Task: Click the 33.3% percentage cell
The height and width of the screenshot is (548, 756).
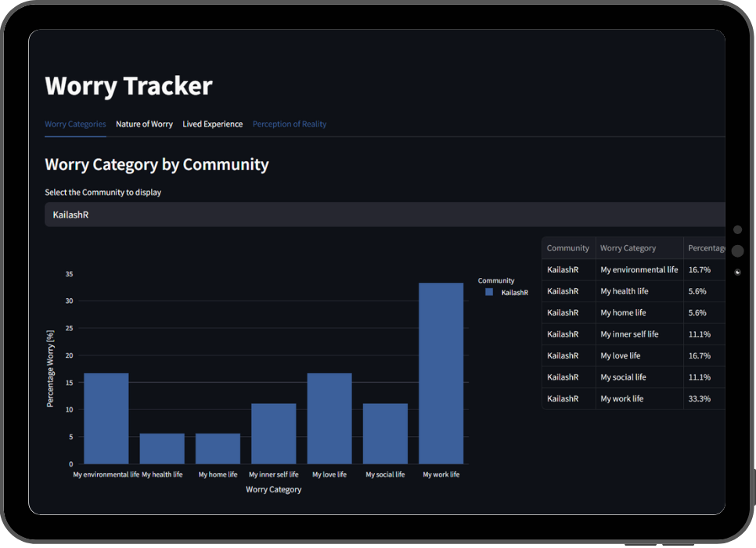Action: pyautogui.click(x=700, y=398)
